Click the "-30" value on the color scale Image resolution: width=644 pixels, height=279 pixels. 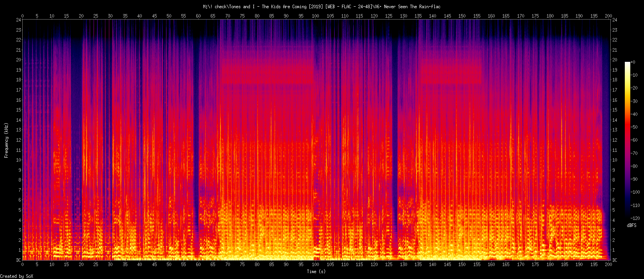pyautogui.click(x=635, y=101)
